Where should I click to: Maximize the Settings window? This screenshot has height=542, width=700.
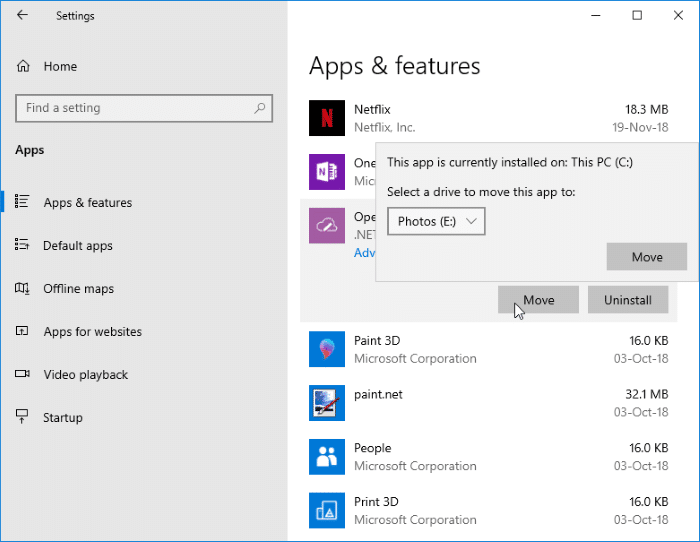(637, 15)
